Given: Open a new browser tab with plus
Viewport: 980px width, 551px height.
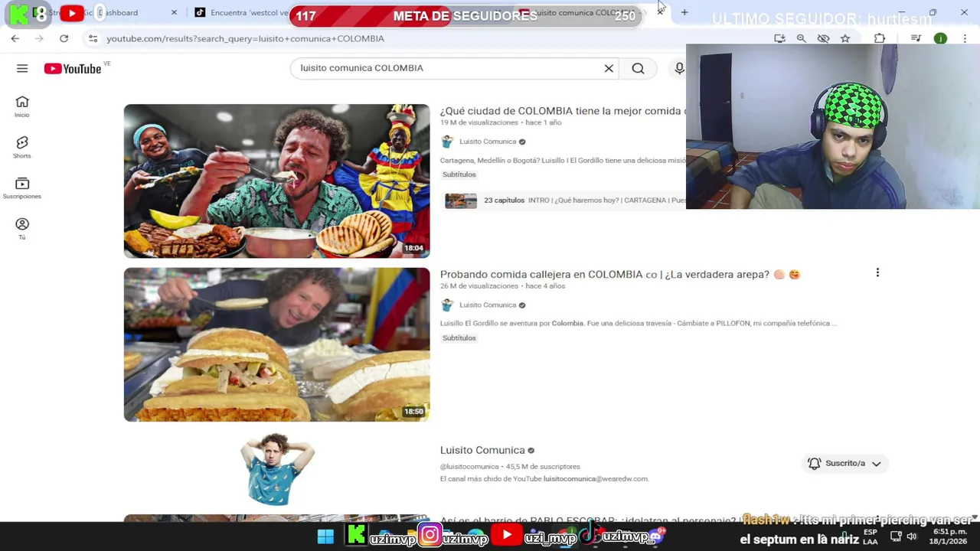Looking at the screenshot, I should (684, 12).
